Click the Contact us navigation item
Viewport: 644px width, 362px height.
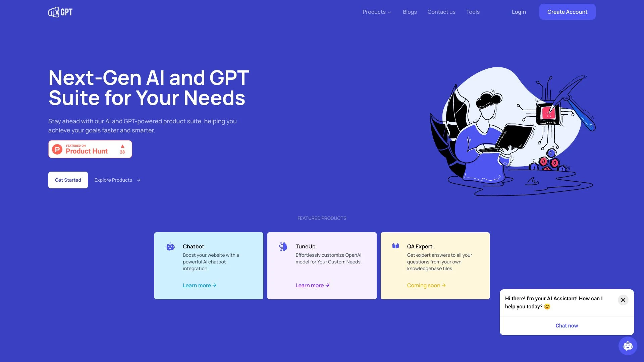441,11
